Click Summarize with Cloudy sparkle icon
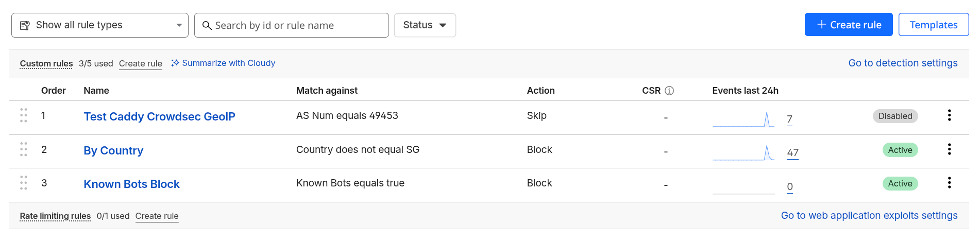 175,63
